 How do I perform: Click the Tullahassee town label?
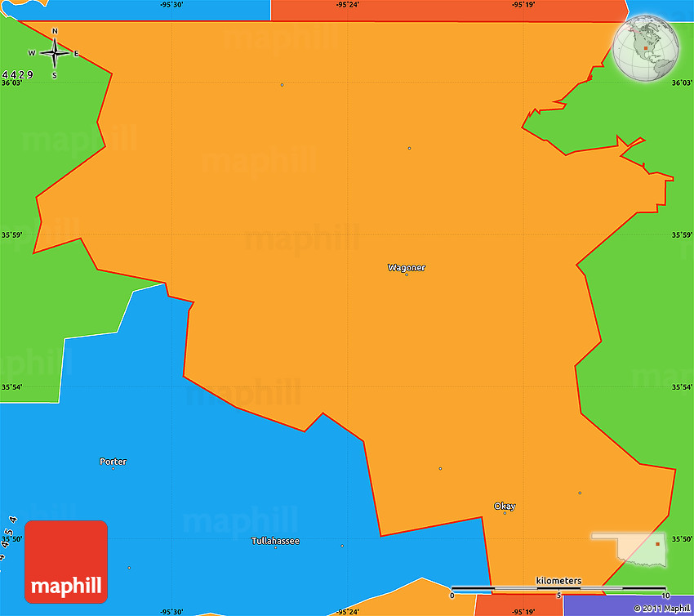(x=275, y=541)
